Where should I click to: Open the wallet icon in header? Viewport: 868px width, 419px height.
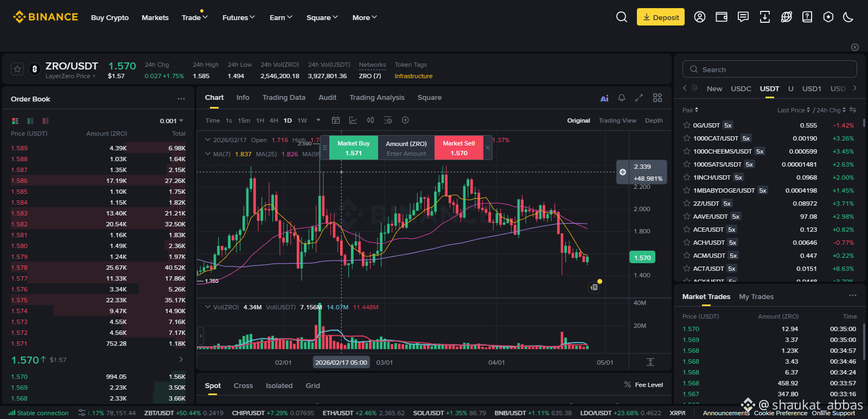pyautogui.click(x=722, y=17)
